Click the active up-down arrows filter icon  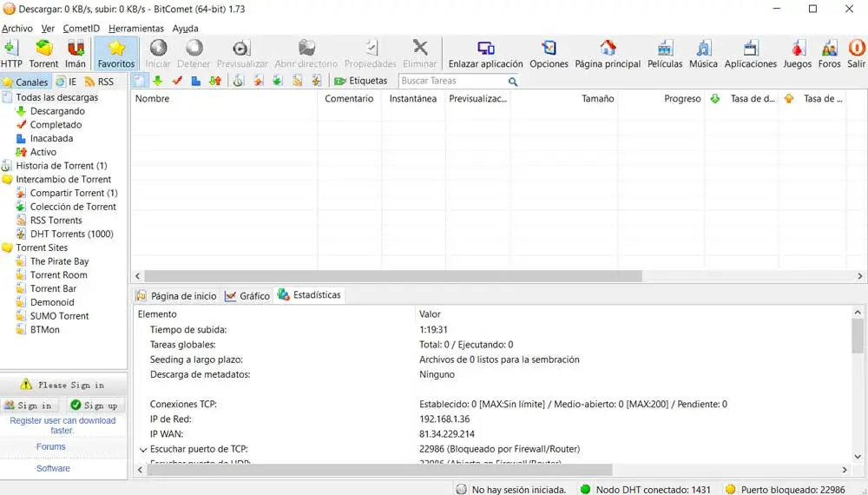click(214, 81)
